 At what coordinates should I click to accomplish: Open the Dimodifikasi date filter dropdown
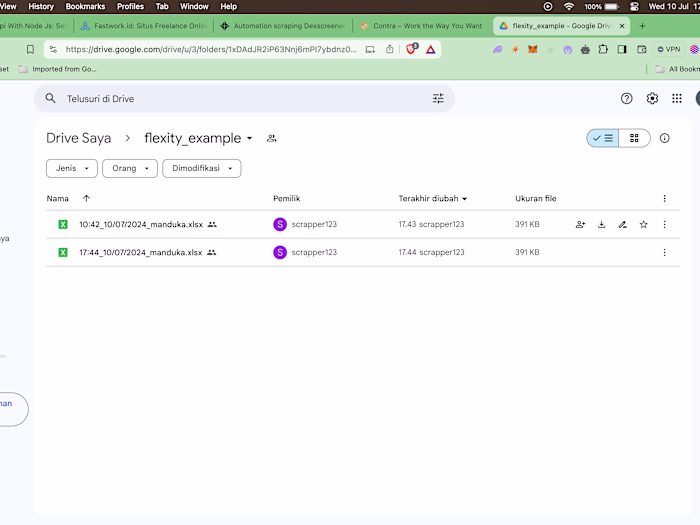click(x=202, y=168)
